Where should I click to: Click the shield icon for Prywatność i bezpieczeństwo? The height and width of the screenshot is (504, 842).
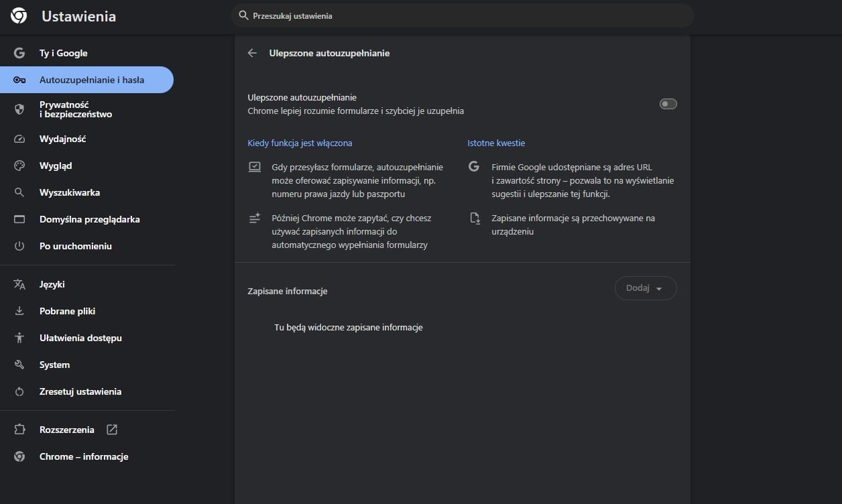[x=19, y=109]
